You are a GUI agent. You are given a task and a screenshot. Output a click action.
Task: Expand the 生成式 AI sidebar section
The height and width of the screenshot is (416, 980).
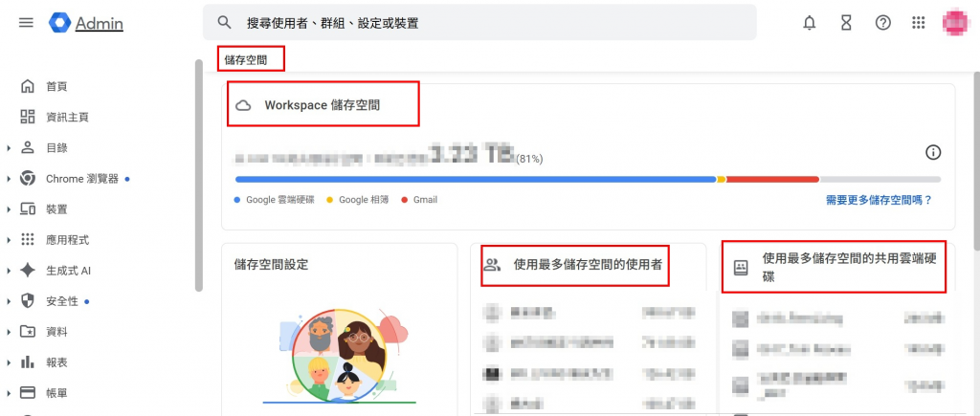(9, 271)
